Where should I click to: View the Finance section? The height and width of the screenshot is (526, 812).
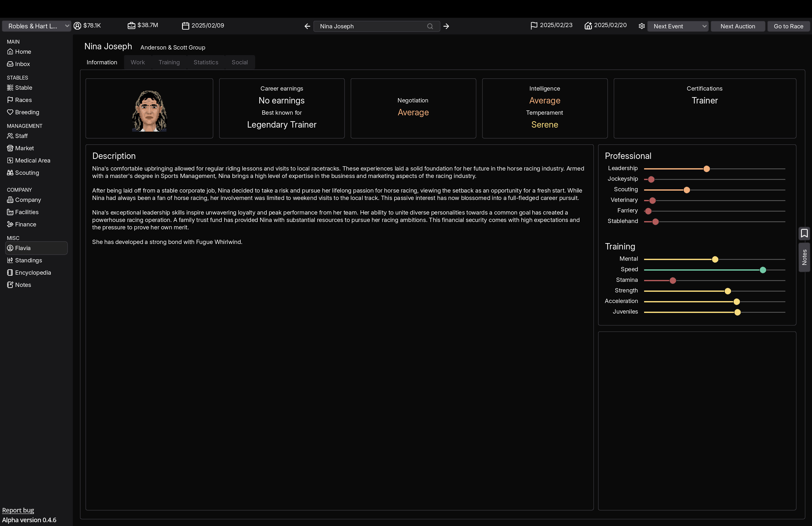pyautogui.click(x=25, y=224)
